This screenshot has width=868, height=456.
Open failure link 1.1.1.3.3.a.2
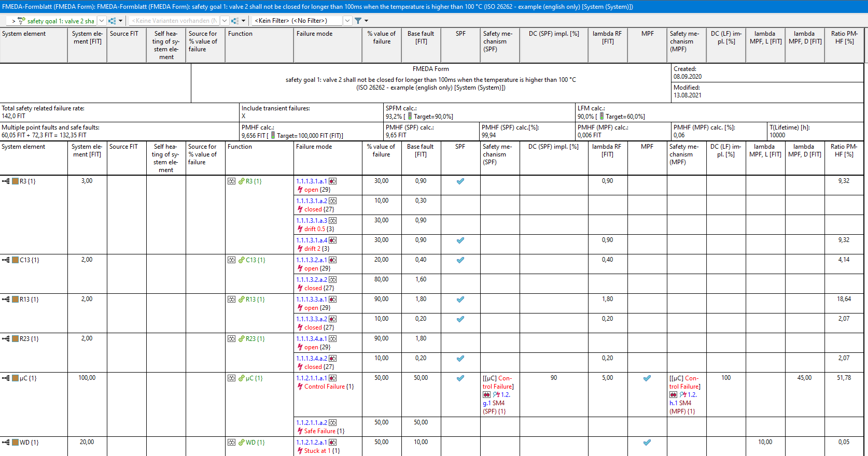pos(312,319)
